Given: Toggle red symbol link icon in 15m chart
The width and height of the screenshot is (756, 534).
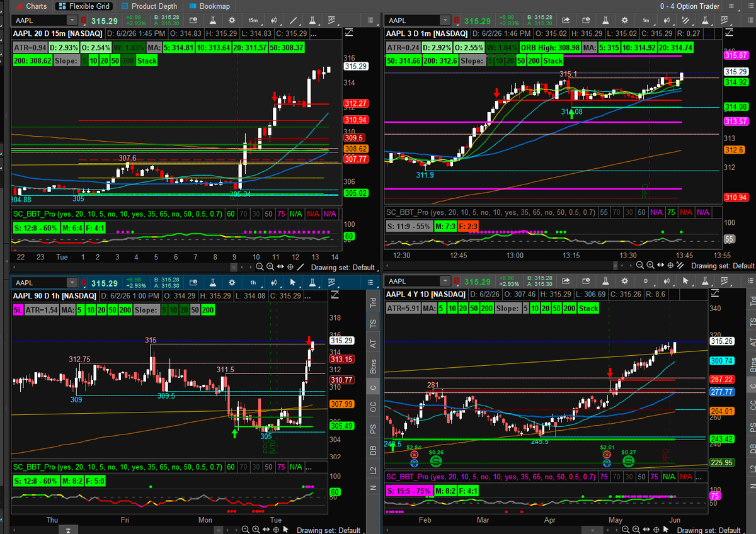Looking at the screenshot, I should (x=83, y=20).
